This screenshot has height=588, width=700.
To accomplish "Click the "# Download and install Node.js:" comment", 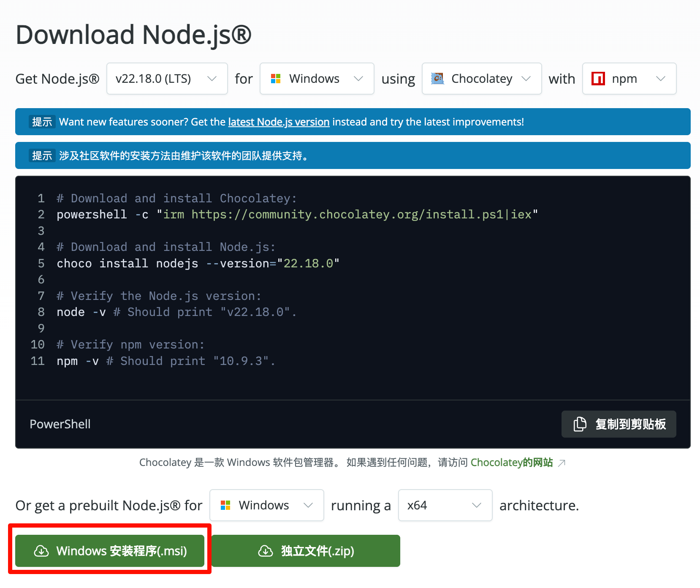I will click(166, 247).
